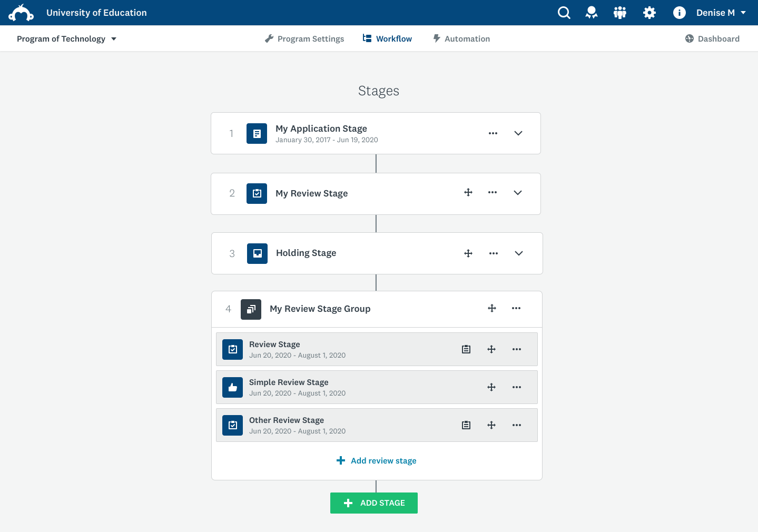Open the Program of Technology dropdown
The width and height of the screenshot is (758, 532).
point(66,39)
